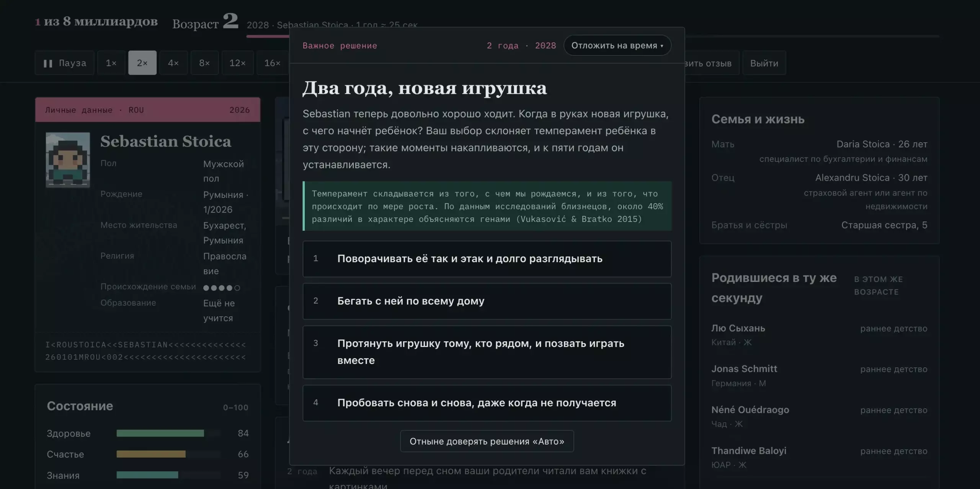The height and width of the screenshot is (489, 980).
Task: Select the Родившиеся в ту же секунду heading
Action: click(x=774, y=288)
